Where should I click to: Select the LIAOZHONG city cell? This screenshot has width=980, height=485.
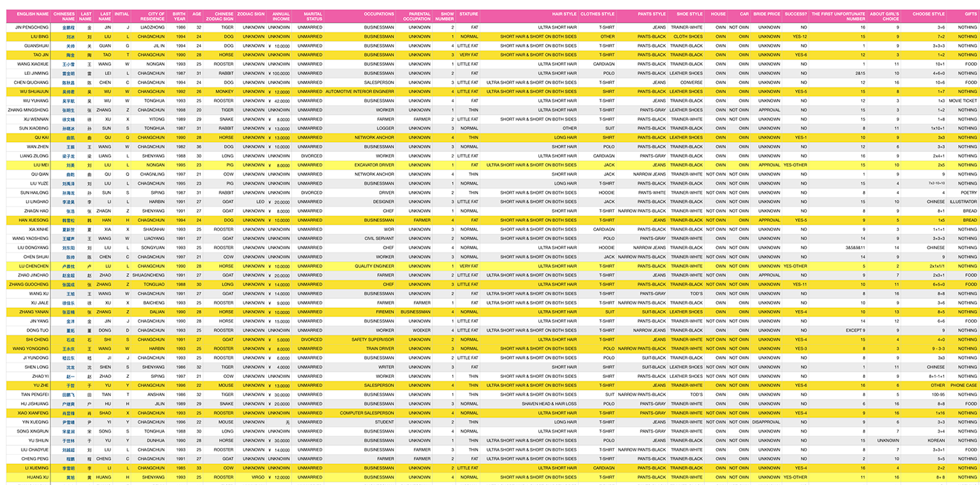tap(153, 27)
